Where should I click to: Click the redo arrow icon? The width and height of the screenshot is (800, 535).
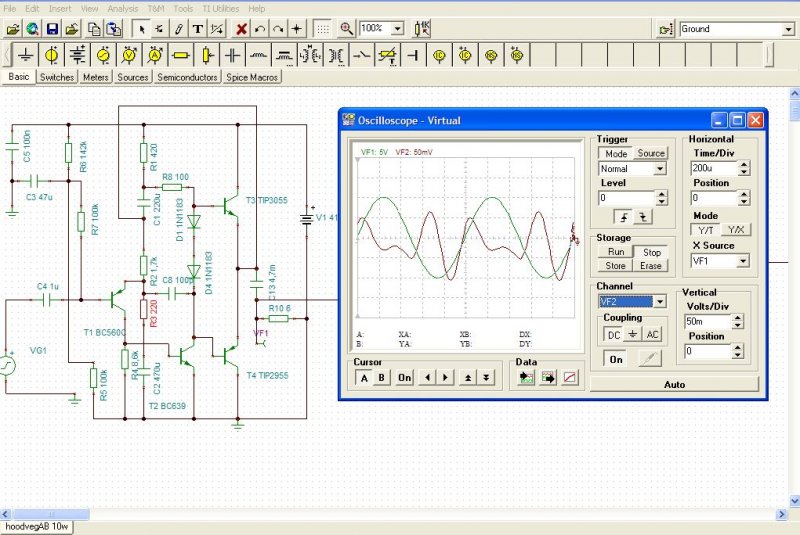[278, 29]
